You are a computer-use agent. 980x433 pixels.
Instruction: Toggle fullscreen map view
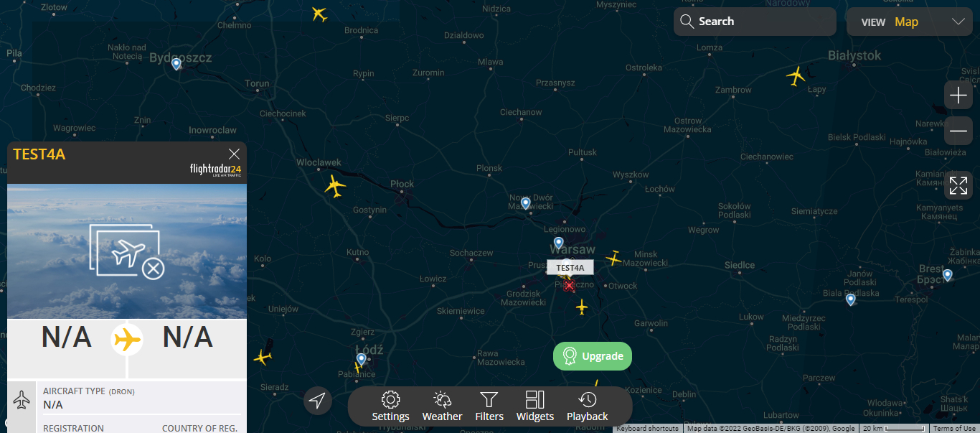(958, 185)
